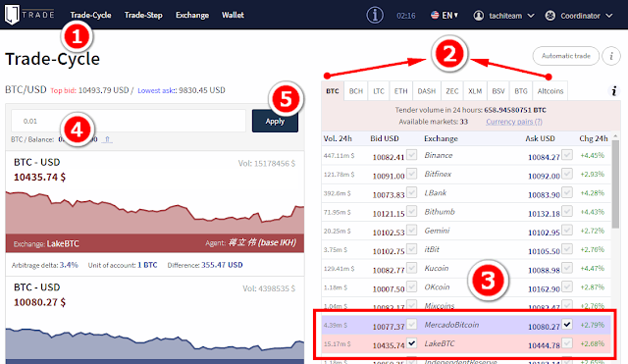Click the 02:16 clock in header
Screen dimensions: 628x364
[x=405, y=16]
